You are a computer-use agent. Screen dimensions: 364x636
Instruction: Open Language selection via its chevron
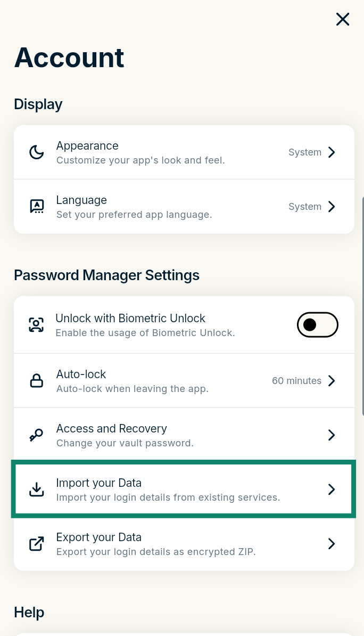[x=332, y=207]
